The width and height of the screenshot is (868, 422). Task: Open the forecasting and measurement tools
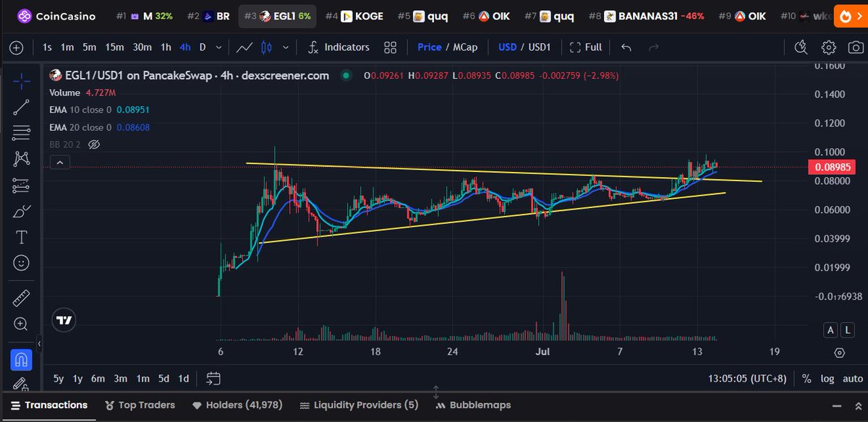pyautogui.click(x=22, y=185)
